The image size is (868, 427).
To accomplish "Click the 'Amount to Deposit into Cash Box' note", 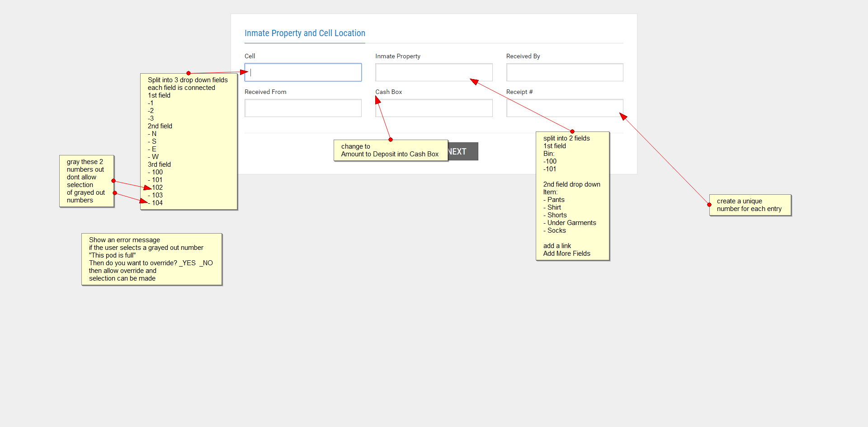I will 391,150.
